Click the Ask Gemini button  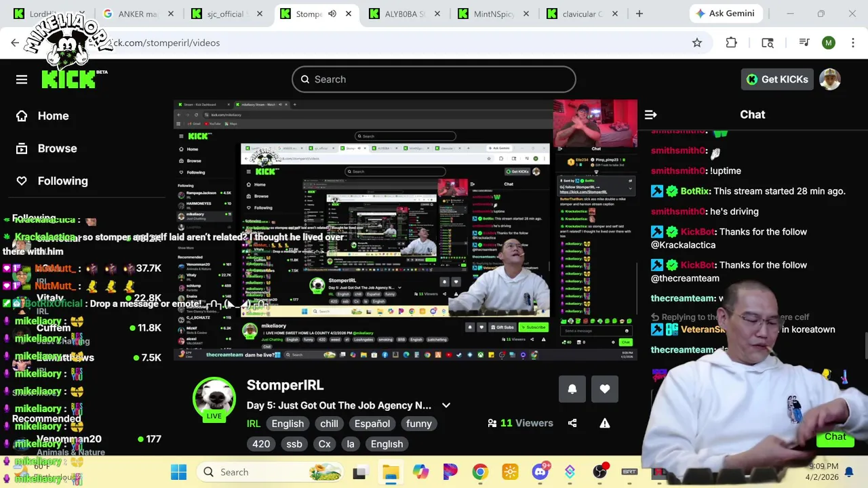pyautogui.click(x=727, y=14)
